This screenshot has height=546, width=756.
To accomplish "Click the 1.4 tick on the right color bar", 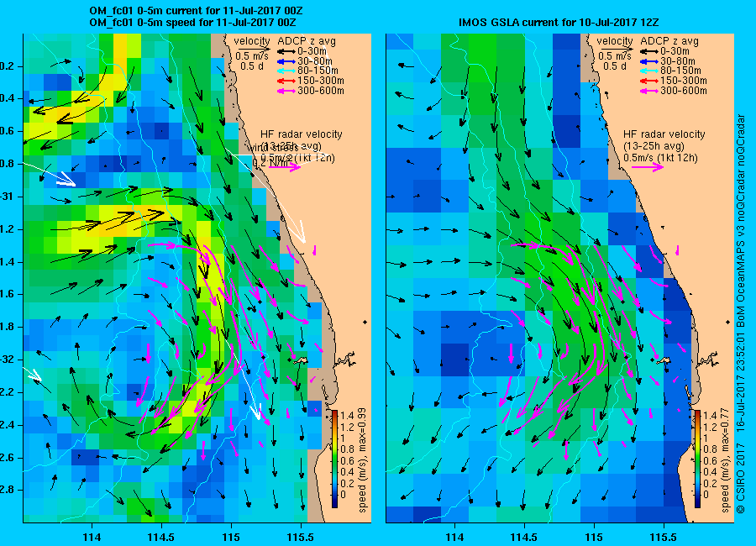I will [710, 416].
